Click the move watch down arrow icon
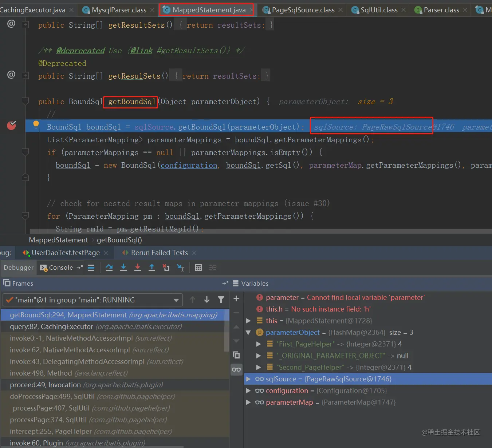The width and height of the screenshot is (492, 448). click(236, 341)
